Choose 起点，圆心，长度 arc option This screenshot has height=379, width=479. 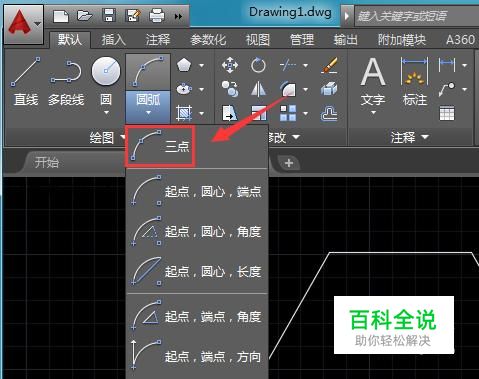pos(197,271)
